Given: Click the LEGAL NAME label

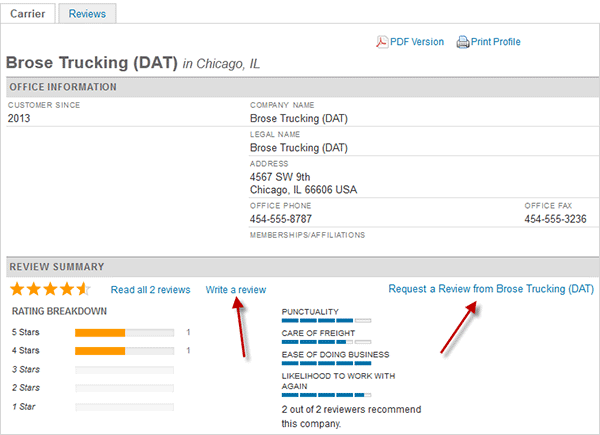Looking at the screenshot, I should pos(275,135).
